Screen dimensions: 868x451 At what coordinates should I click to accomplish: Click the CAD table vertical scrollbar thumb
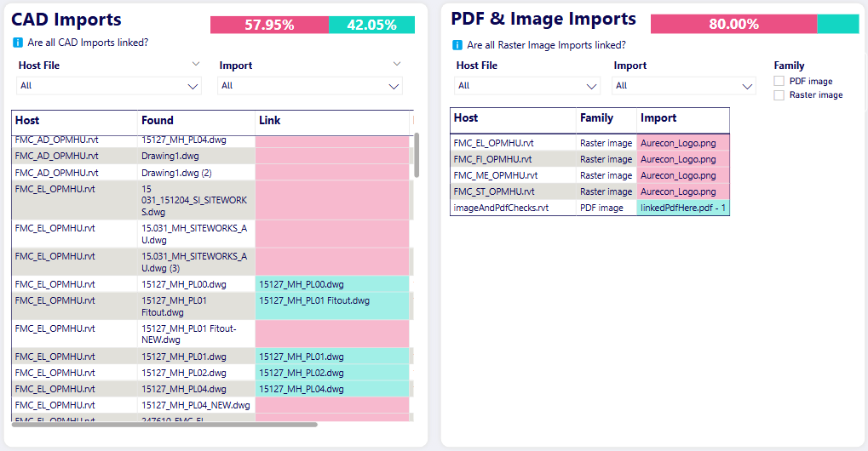417,155
